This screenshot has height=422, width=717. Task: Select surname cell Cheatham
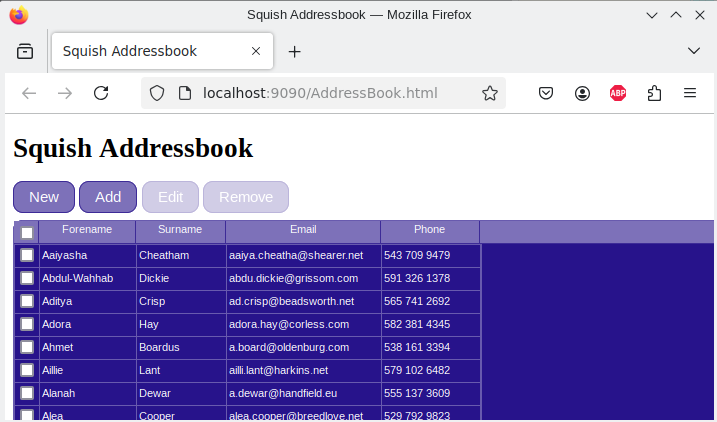click(x=181, y=256)
